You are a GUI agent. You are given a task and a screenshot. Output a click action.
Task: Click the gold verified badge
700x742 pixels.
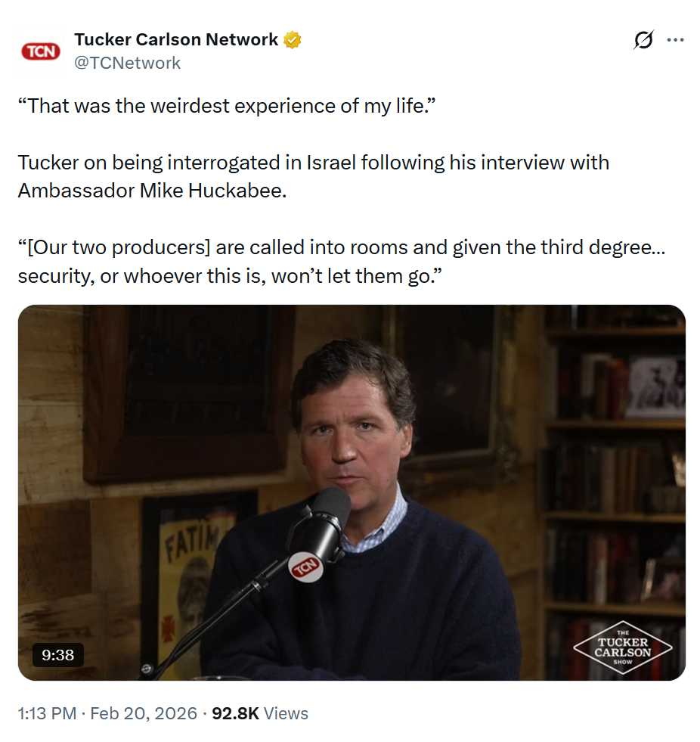click(293, 40)
